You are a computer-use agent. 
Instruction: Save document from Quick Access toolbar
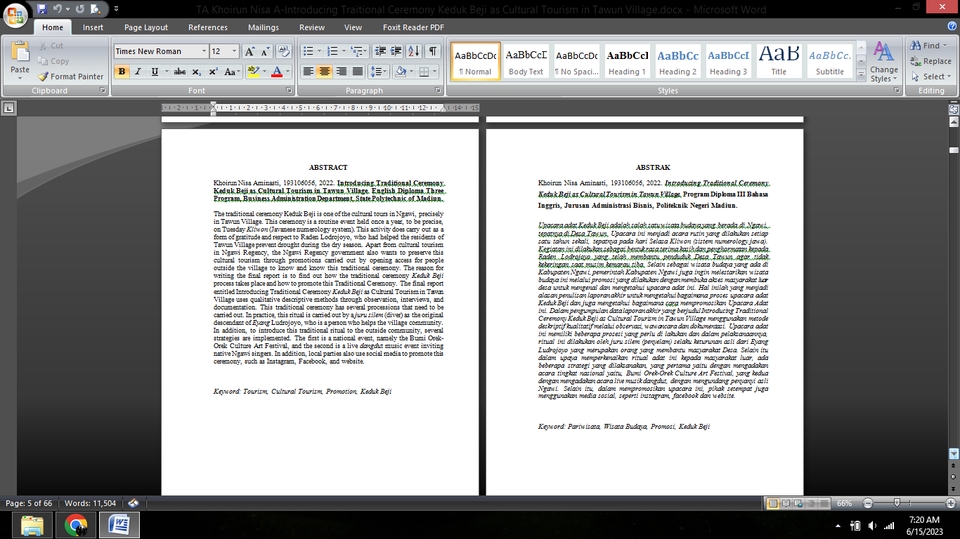42,9
